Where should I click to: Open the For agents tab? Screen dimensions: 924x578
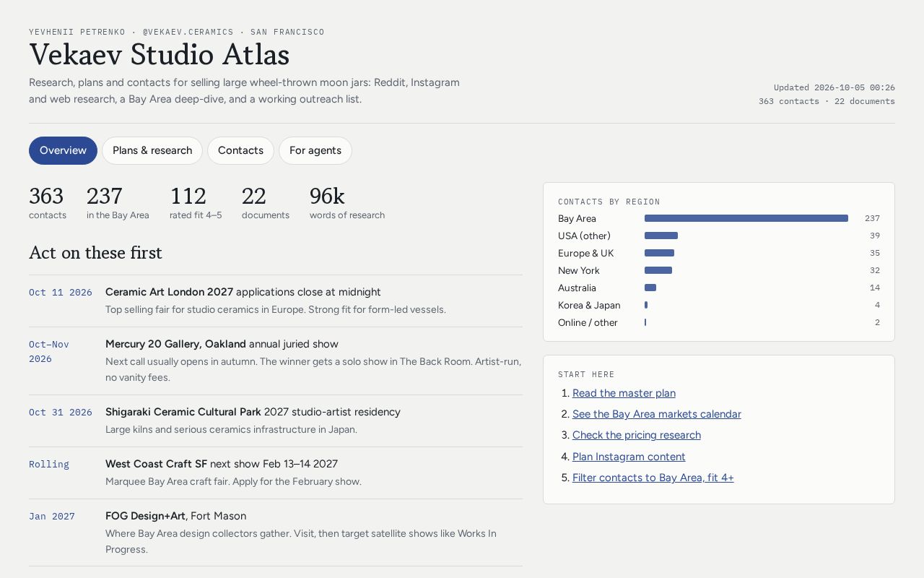tap(315, 150)
